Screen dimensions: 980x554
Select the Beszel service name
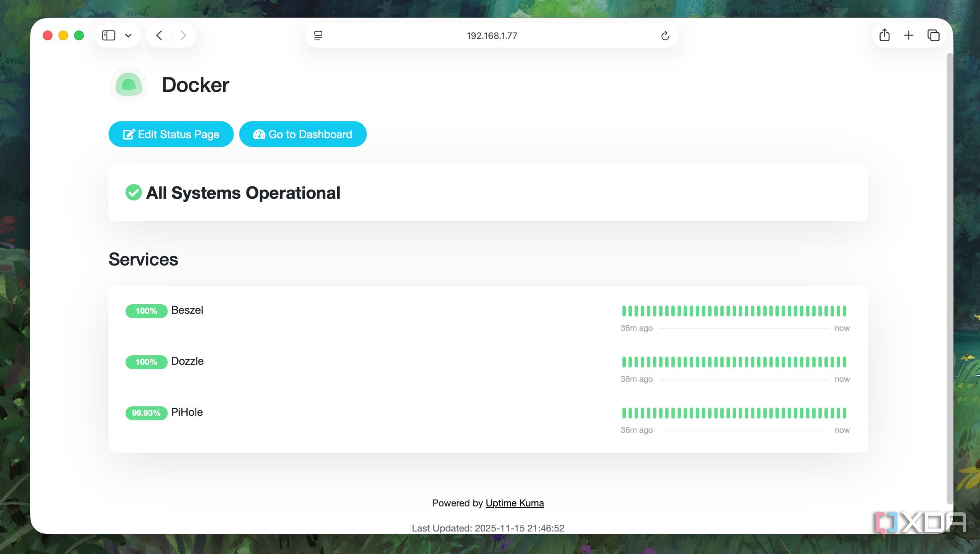187,310
